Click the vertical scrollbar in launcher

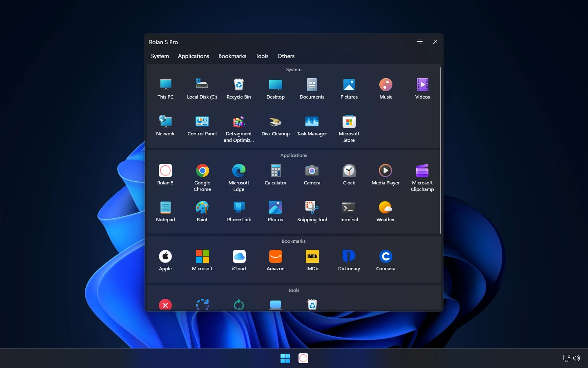pyautogui.click(x=440, y=150)
